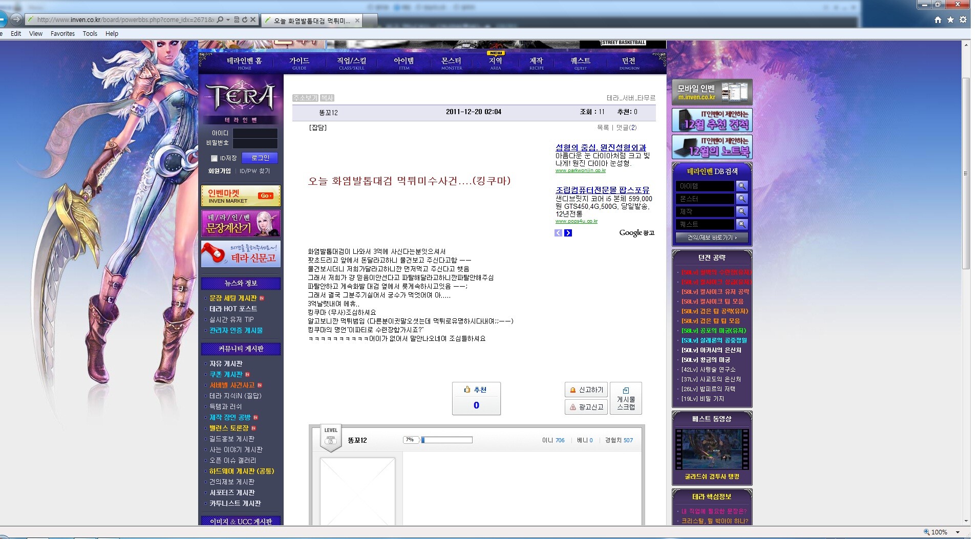This screenshot has height=539, width=980.
Task: Click the search icon beside the 아이템 field
Action: (x=741, y=186)
